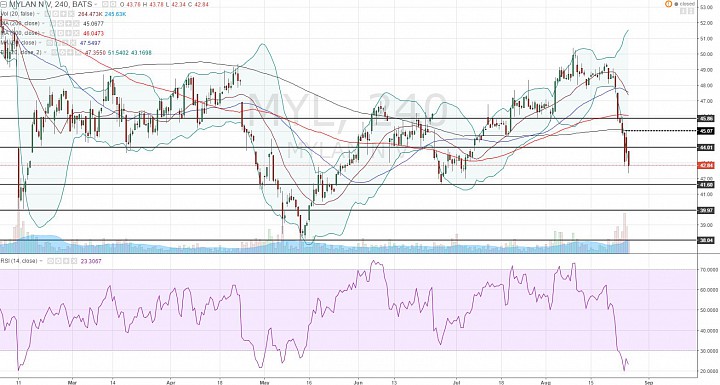
Task: Click the Mar label on time axis
Action: click(72, 381)
